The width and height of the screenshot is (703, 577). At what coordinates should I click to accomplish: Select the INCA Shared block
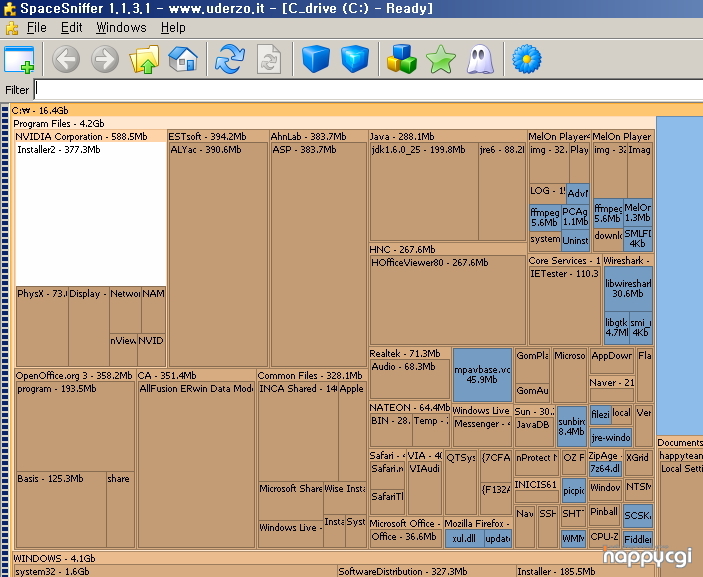298,431
